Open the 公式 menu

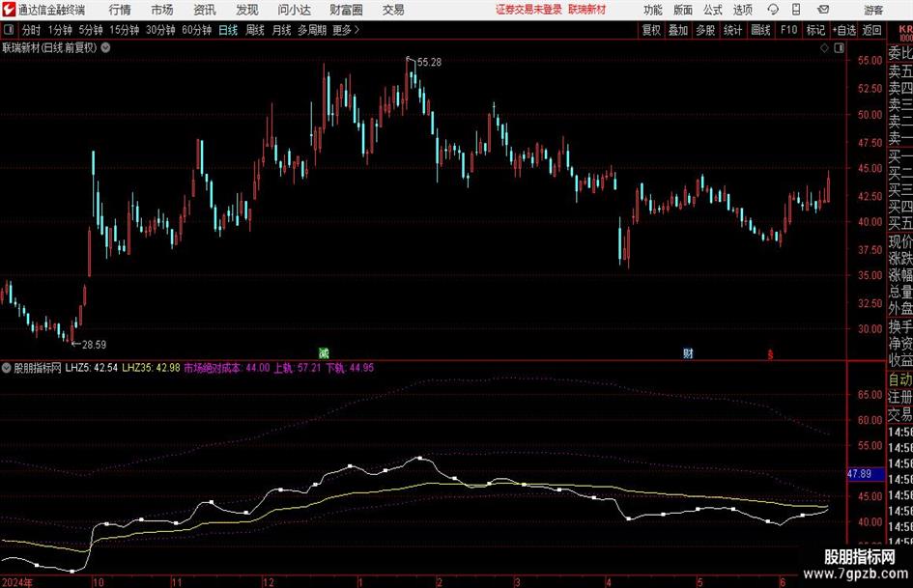(x=713, y=10)
